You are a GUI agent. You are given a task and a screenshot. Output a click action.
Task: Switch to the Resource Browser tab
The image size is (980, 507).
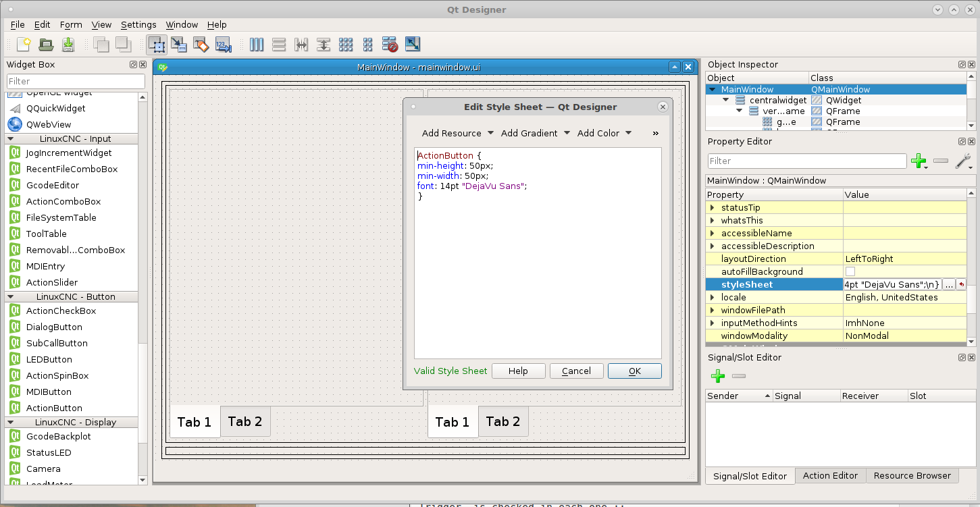[912, 475]
